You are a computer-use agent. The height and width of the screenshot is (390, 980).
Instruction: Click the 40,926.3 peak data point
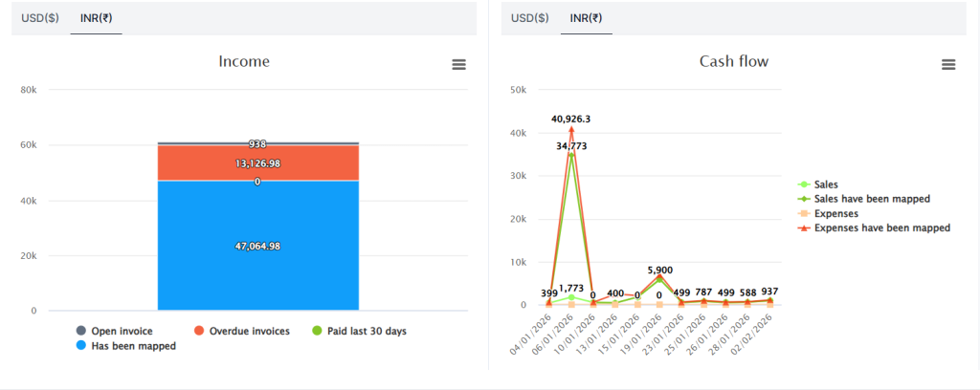571,129
